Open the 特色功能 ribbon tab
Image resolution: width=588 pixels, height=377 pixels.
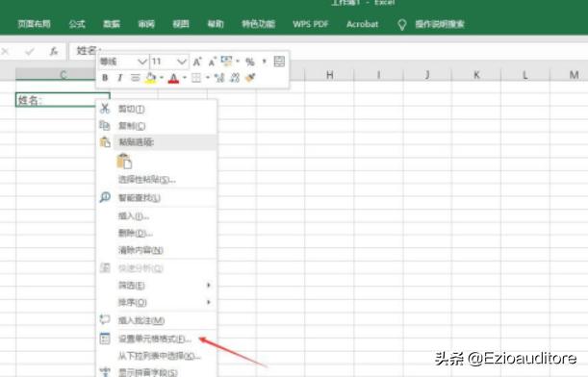click(258, 24)
